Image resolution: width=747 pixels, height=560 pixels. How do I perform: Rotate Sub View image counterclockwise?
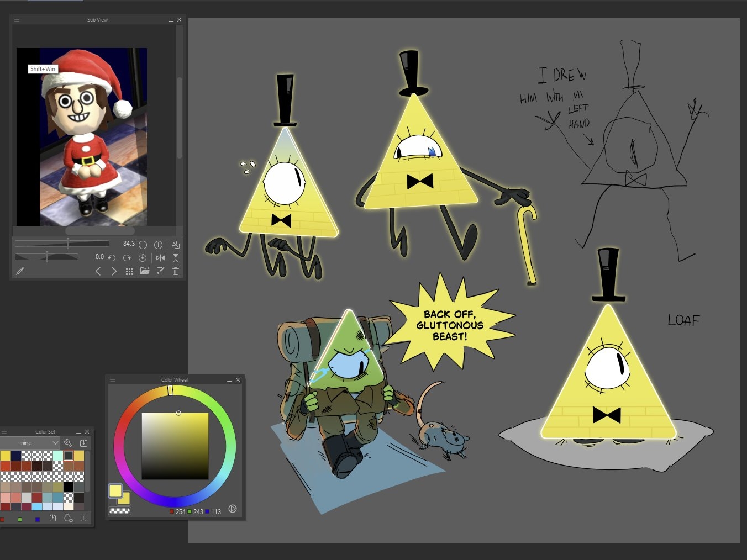[112, 258]
